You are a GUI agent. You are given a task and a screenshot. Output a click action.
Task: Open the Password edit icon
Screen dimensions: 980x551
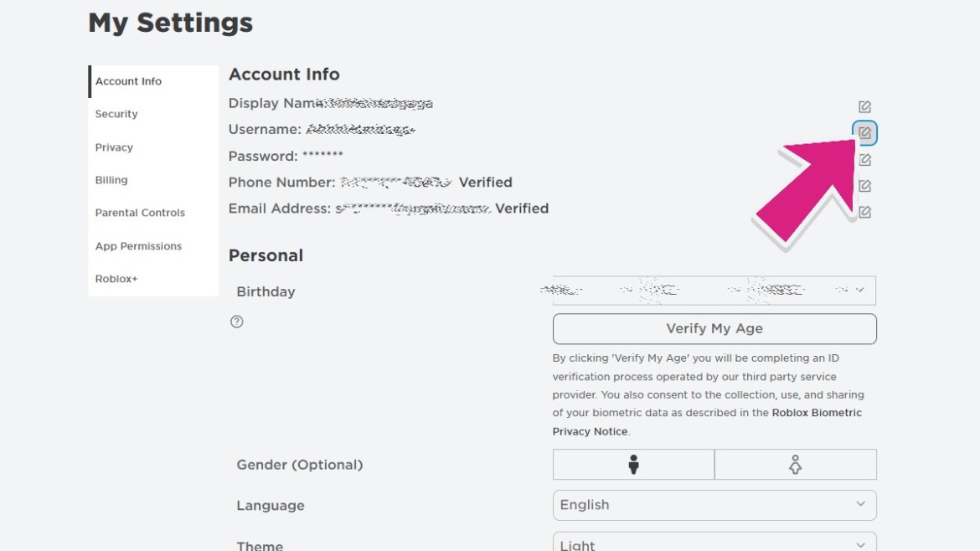pyautogui.click(x=864, y=160)
